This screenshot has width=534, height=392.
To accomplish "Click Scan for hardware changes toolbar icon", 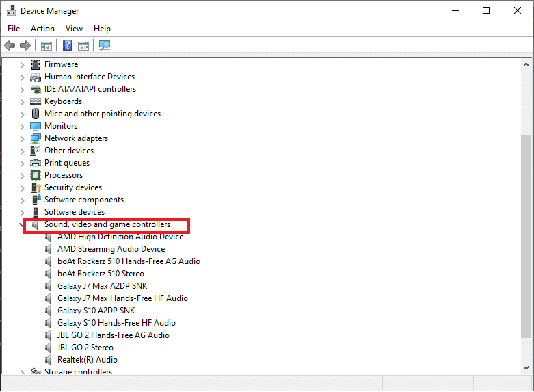I will coord(105,46).
